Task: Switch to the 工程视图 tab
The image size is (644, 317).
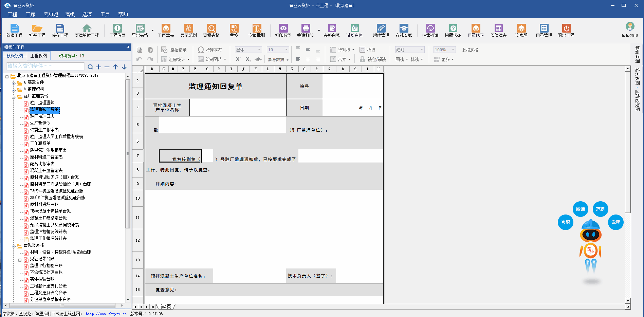Action: (39, 56)
